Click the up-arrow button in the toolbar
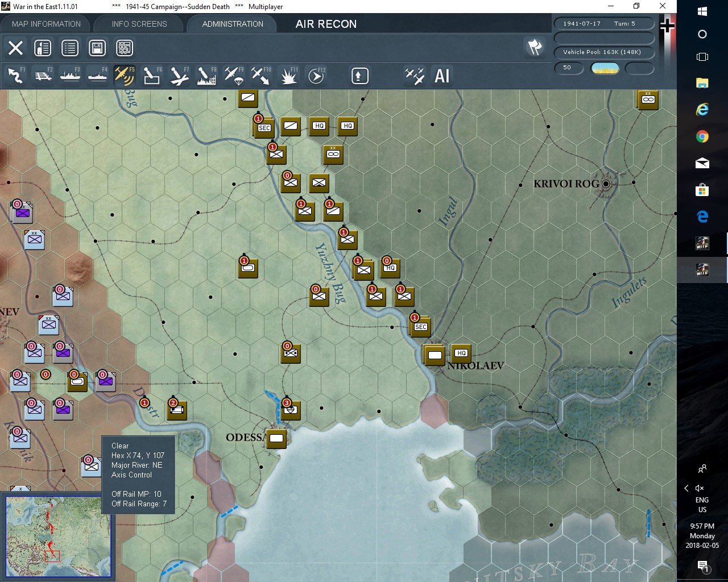Viewport: 728px width, 582px height. [x=359, y=76]
